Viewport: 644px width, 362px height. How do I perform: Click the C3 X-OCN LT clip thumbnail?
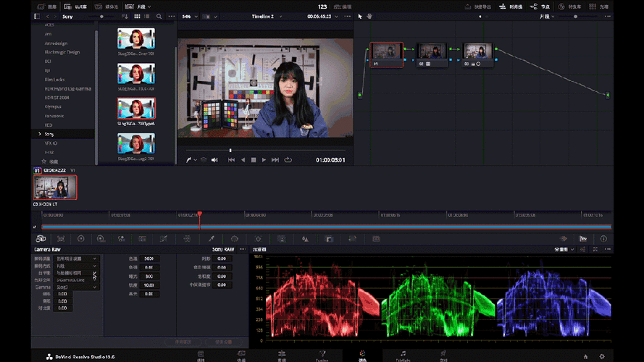(x=54, y=187)
